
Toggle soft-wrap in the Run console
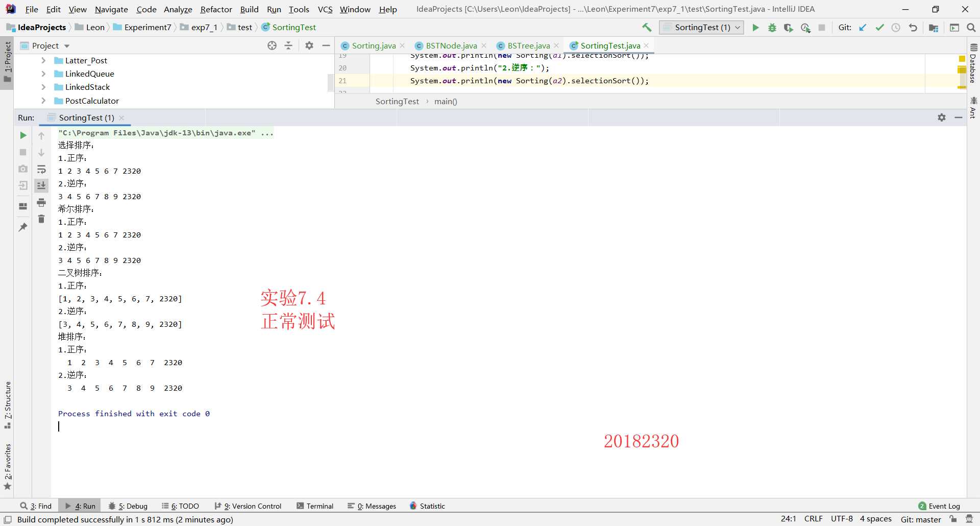pos(41,169)
